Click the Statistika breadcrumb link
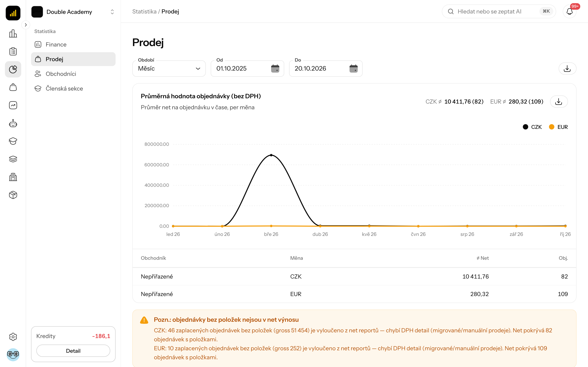 point(144,11)
